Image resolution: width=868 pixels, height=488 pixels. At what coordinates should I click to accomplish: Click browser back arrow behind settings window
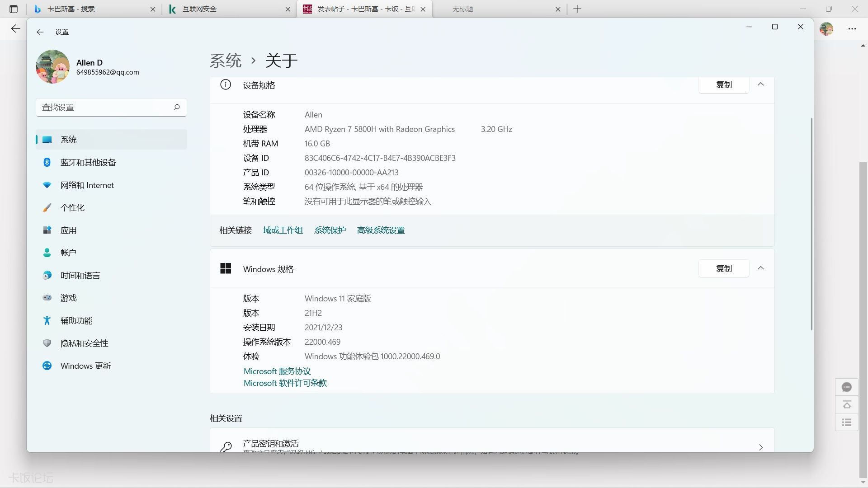click(x=16, y=29)
